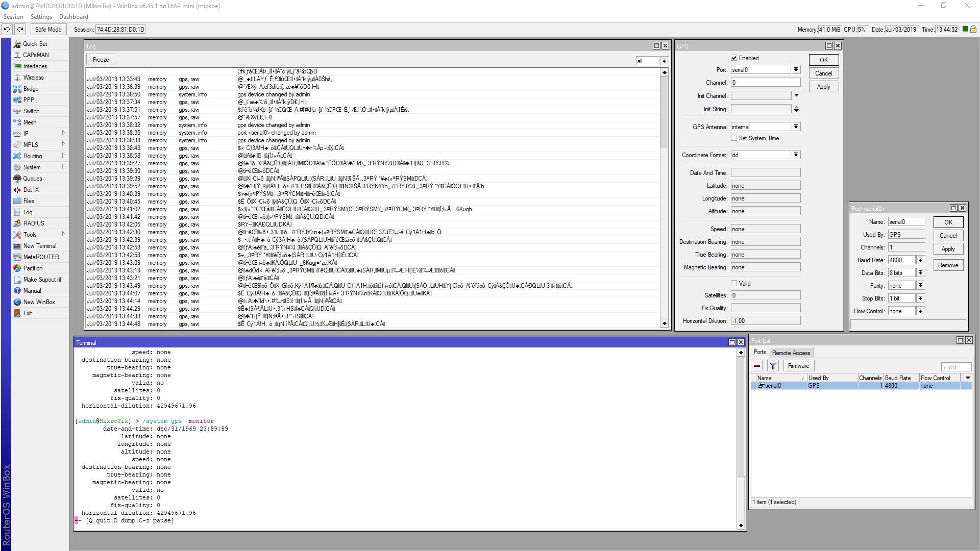The height and width of the screenshot is (551, 980).
Task: Enable the Set System Time checkbox
Action: 734,138
